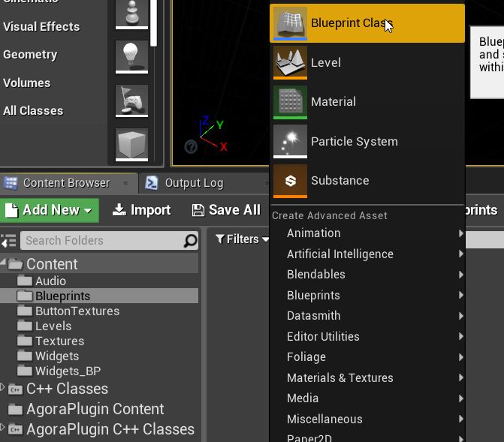Open the All Classes placement category

[33, 111]
